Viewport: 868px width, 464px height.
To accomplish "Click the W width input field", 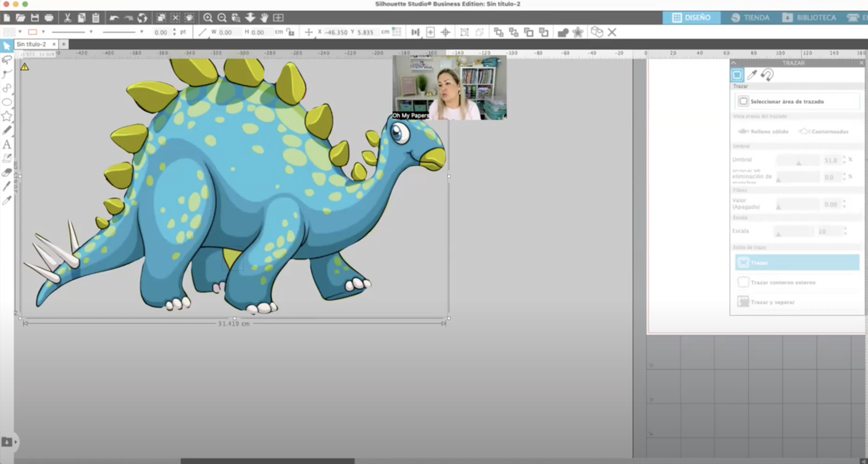I will pyautogui.click(x=230, y=32).
